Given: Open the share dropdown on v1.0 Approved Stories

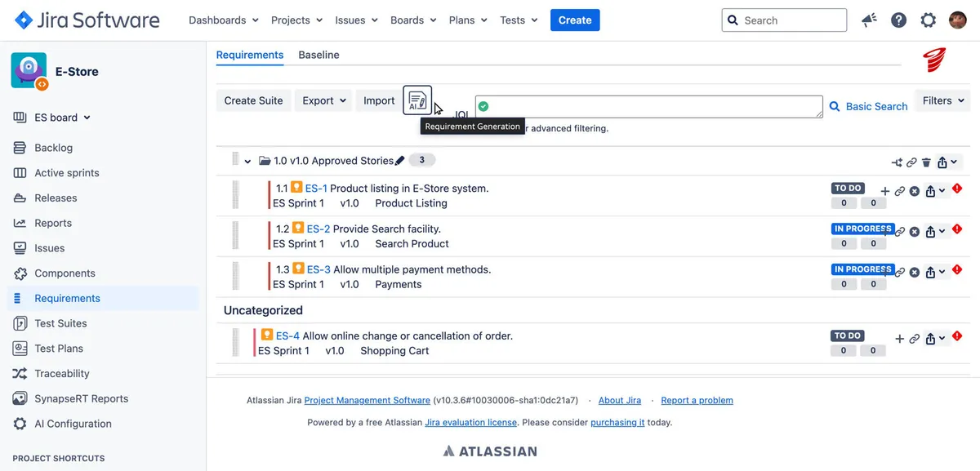Looking at the screenshot, I should (947, 162).
